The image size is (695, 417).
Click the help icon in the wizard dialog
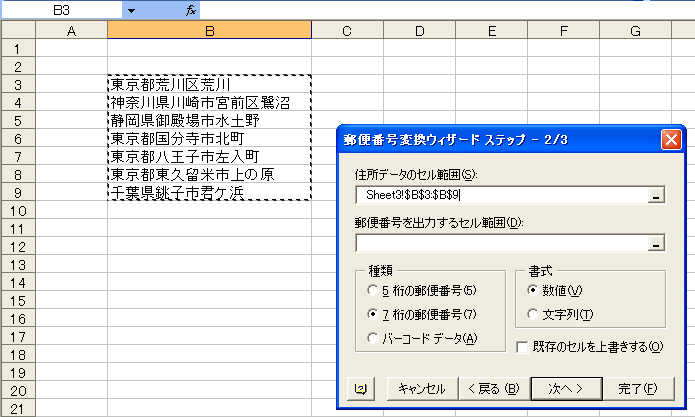pos(360,389)
